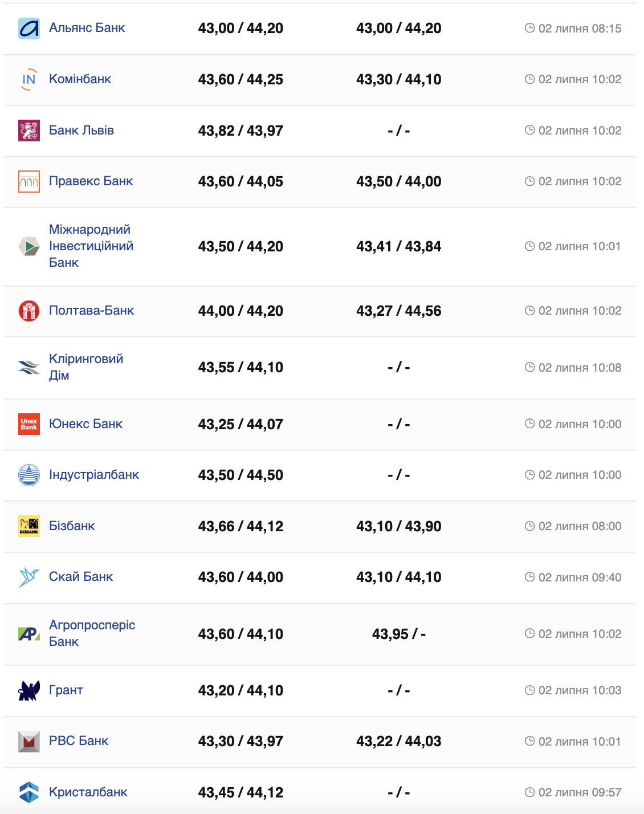The width and height of the screenshot is (644, 814).
Task: Open the Кристалбанк link
Action: [88, 792]
